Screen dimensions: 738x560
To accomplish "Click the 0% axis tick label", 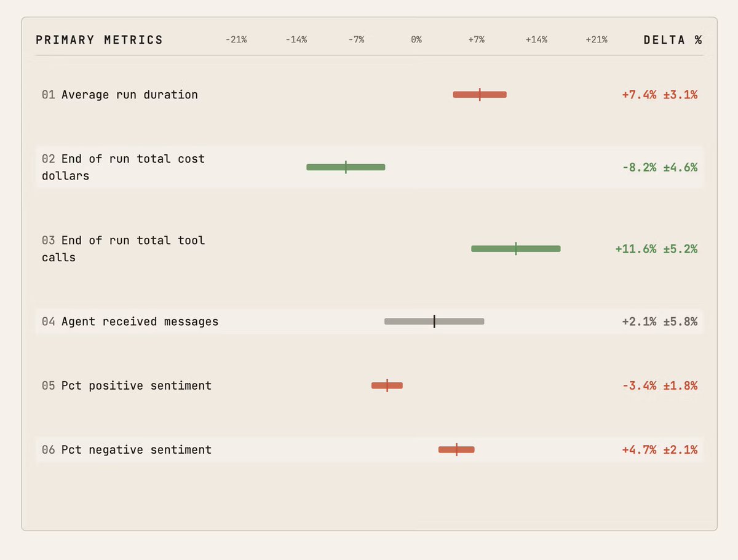I will tap(416, 40).
